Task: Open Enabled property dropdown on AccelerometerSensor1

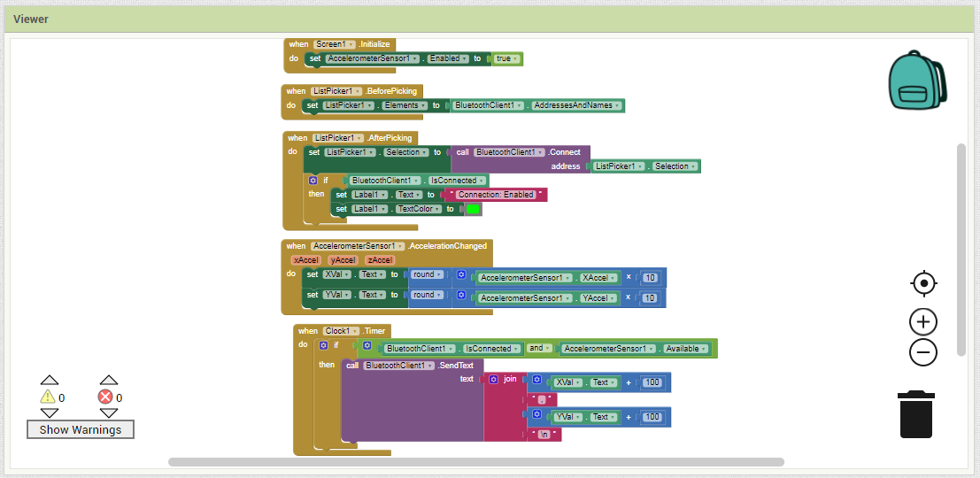Action: (448, 58)
